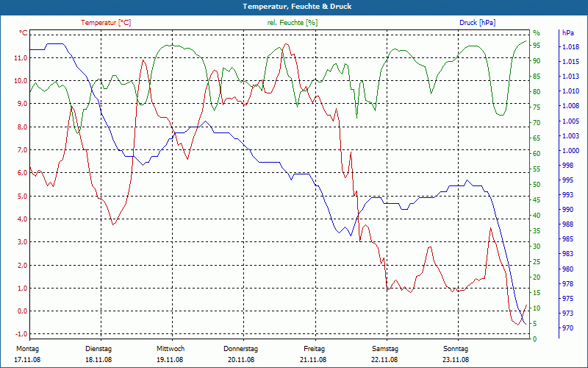Click the "4,0" temperature axis value

[x=22, y=219]
